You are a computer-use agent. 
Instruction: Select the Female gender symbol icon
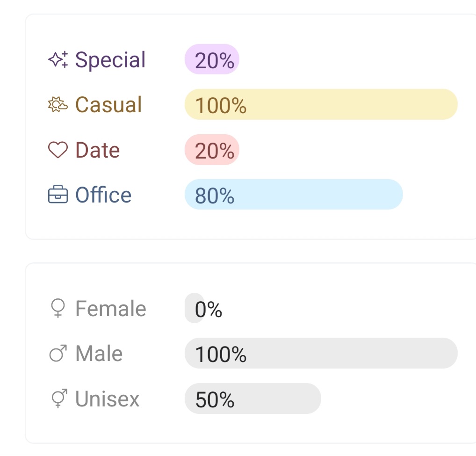[58, 309]
